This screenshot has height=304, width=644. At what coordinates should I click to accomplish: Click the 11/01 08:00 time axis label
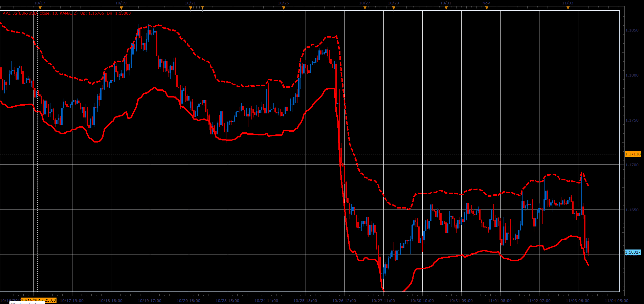[x=500, y=301]
